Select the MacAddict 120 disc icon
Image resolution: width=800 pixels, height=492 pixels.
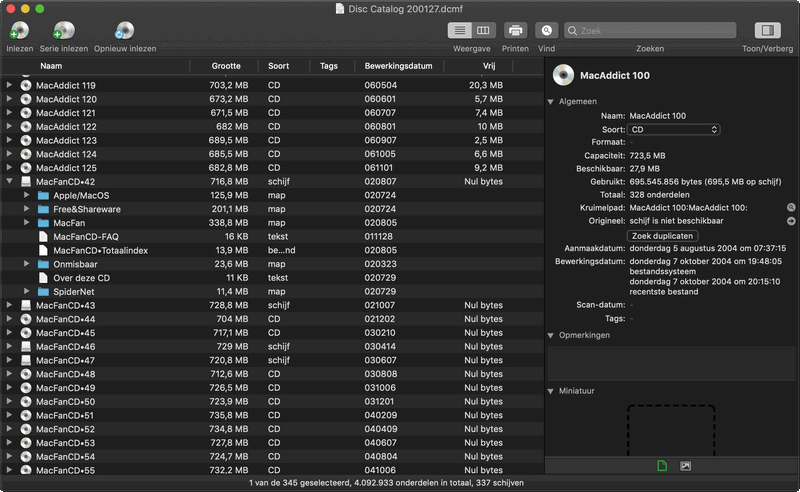pos(26,99)
